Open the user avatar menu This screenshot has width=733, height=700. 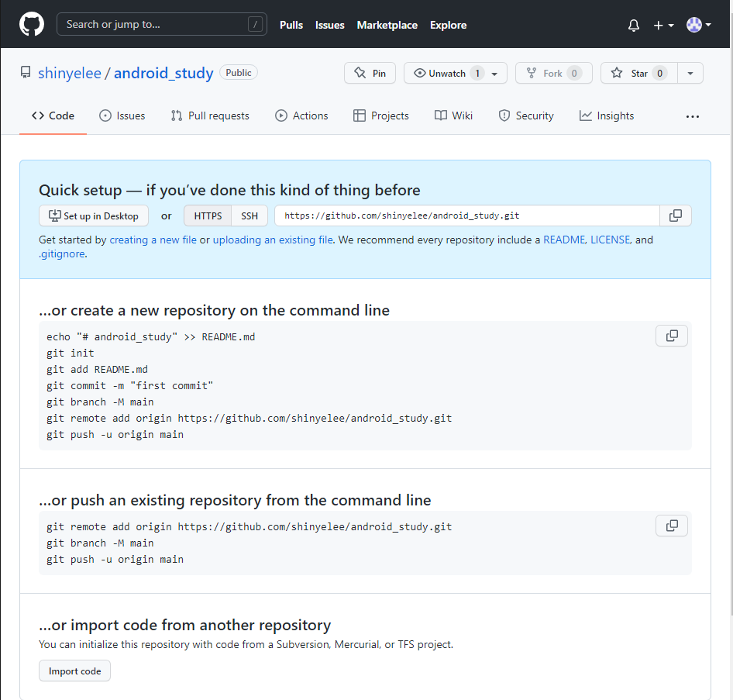tap(698, 25)
